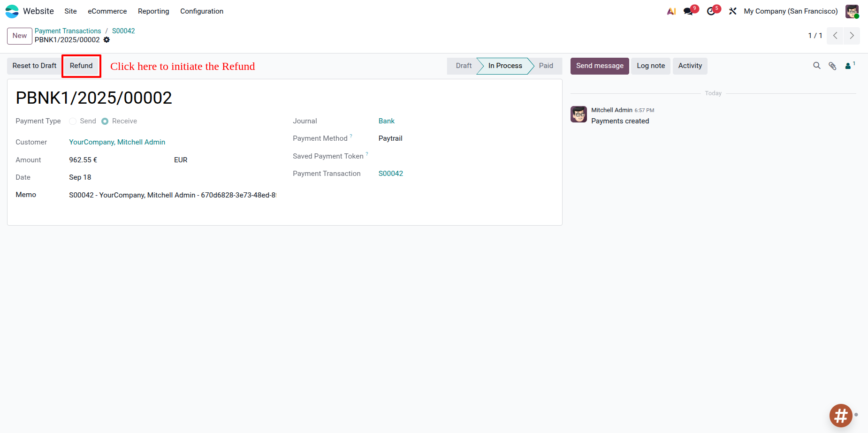Open the Discuss floating button
868x433 pixels.
(x=840, y=416)
